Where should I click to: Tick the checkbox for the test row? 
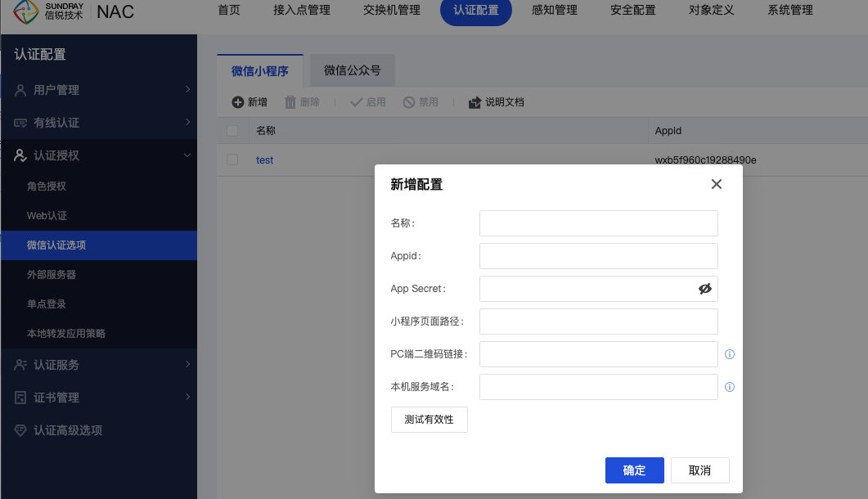tap(232, 160)
